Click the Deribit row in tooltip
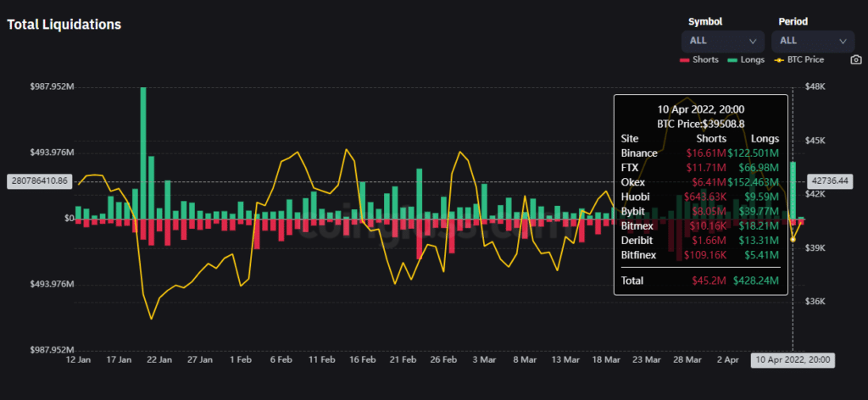This screenshot has width=868, height=400. click(699, 240)
